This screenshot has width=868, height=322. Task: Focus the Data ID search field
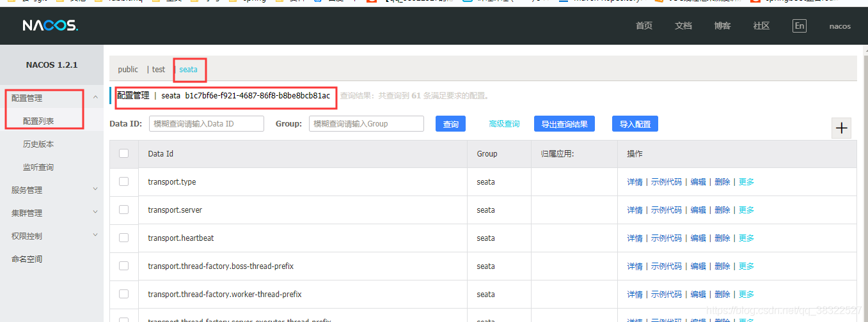point(207,124)
